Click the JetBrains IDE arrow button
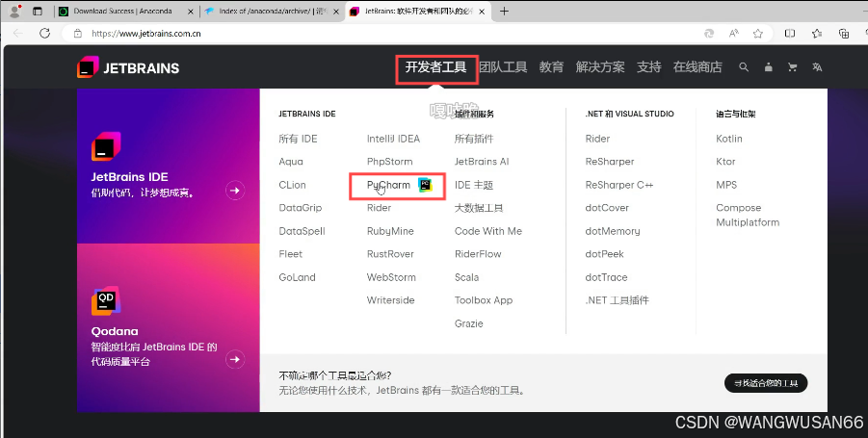 coord(235,191)
